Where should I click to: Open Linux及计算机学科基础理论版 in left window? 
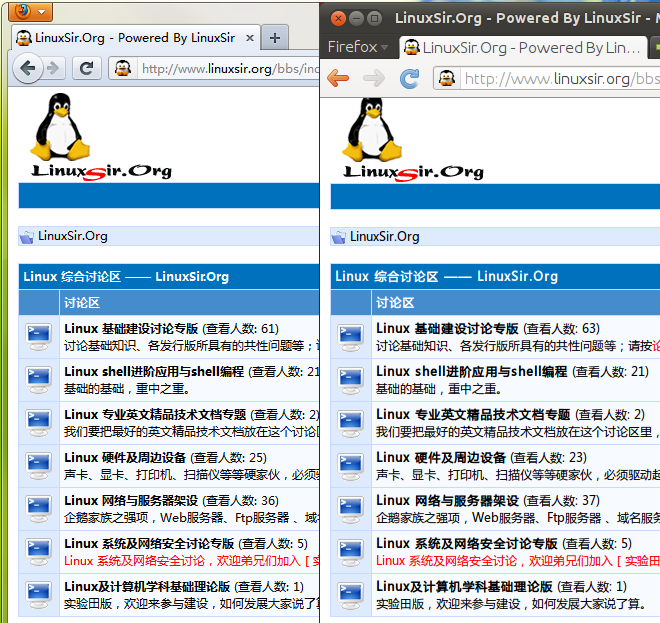point(147,586)
